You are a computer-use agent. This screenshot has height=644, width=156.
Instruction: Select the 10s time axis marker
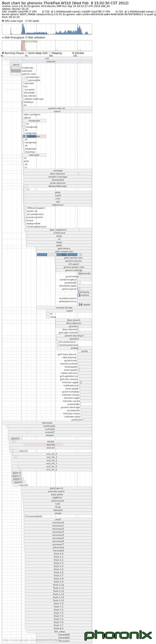click(51, 56)
